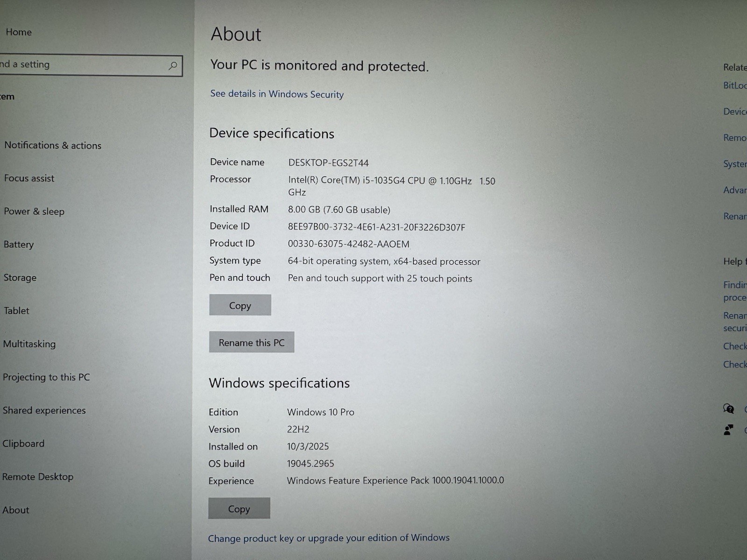747x560 pixels.
Task: Click the Give feedback person icon
Action: click(x=728, y=429)
